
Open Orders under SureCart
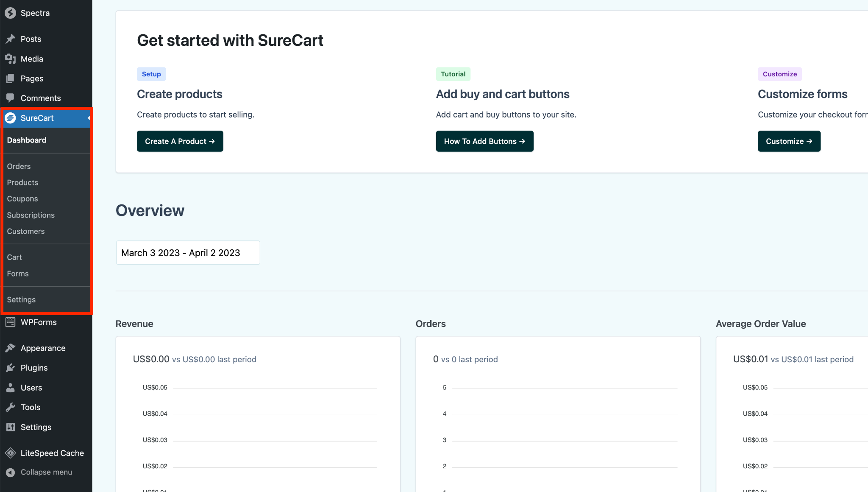(x=18, y=166)
